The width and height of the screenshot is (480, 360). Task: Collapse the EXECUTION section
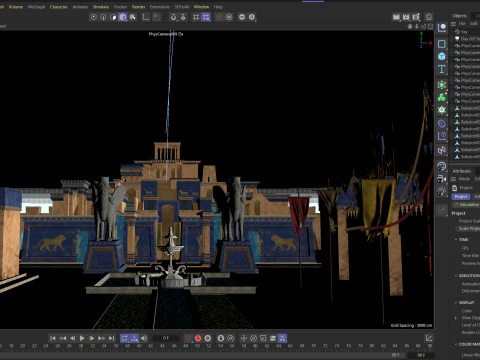tap(456, 276)
